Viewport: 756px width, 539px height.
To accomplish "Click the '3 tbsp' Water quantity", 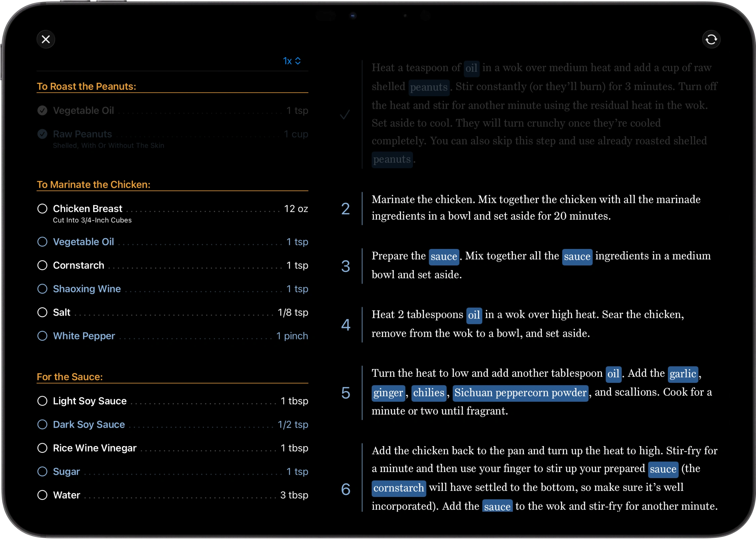I will pyautogui.click(x=294, y=495).
